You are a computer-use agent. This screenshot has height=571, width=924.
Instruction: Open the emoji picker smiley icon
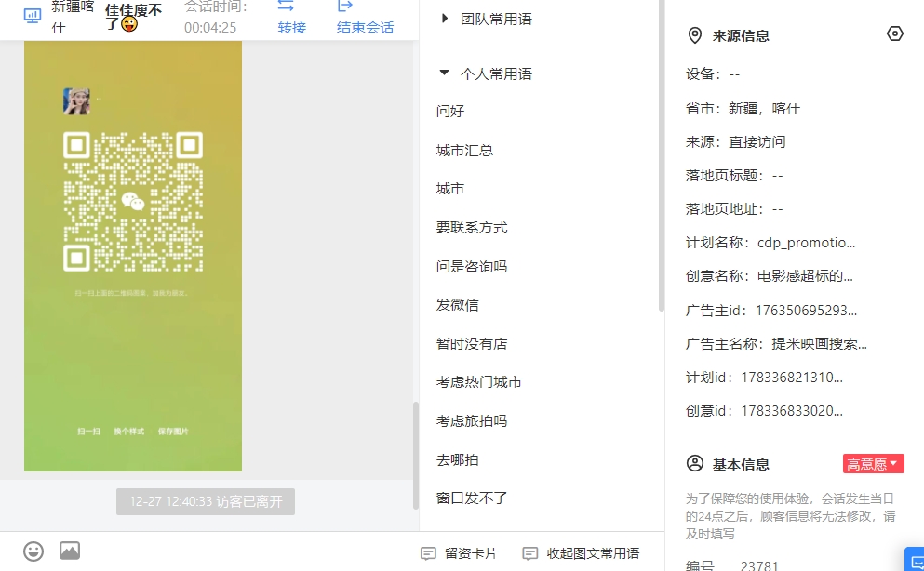[33, 551]
